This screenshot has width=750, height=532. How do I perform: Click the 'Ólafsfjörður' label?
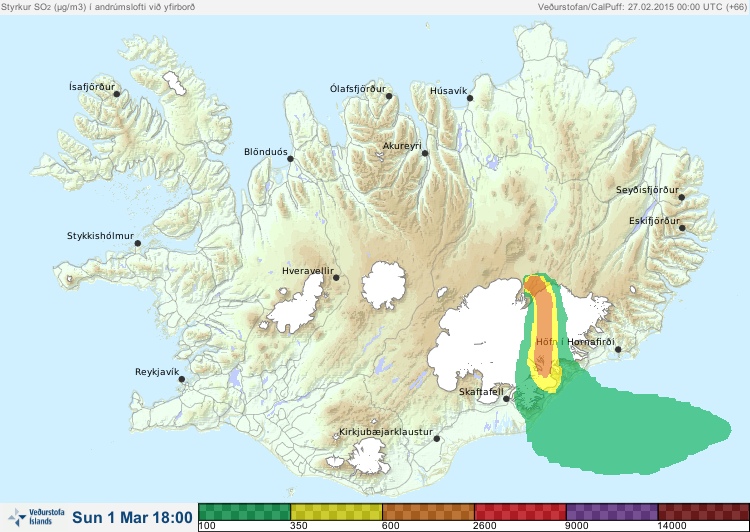click(x=358, y=89)
